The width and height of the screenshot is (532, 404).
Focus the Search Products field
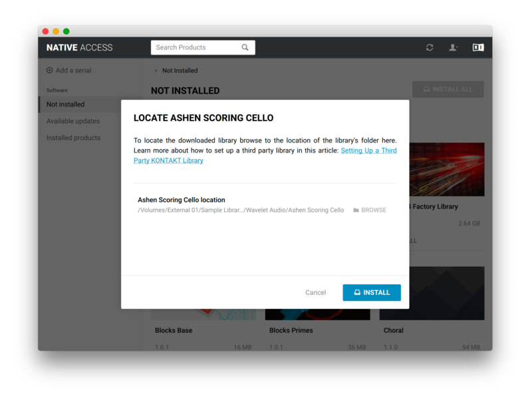pyautogui.click(x=203, y=47)
